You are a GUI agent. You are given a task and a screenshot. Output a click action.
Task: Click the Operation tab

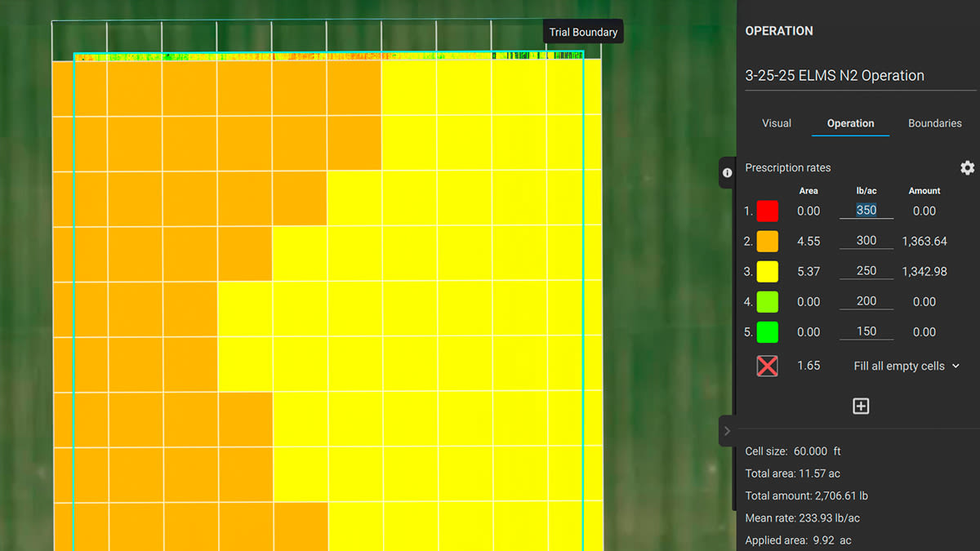pos(850,123)
